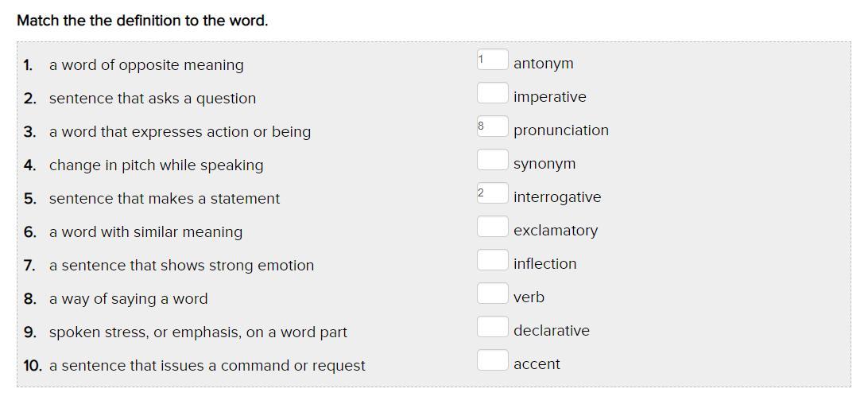
Task: Click the word 'synonym' label
Action: click(x=544, y=164)
